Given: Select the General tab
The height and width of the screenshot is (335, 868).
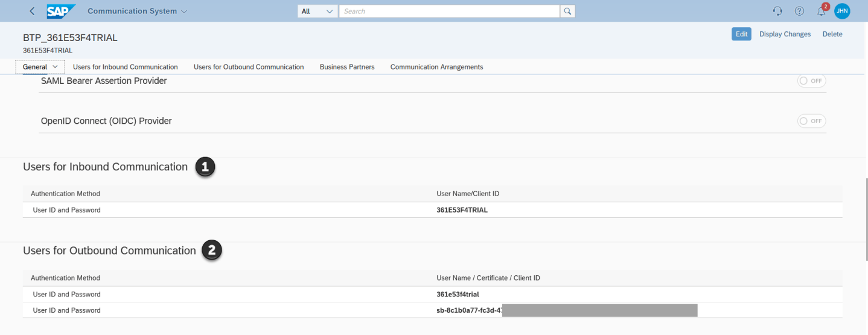Looking at the screenshot, I should point(34,67).
